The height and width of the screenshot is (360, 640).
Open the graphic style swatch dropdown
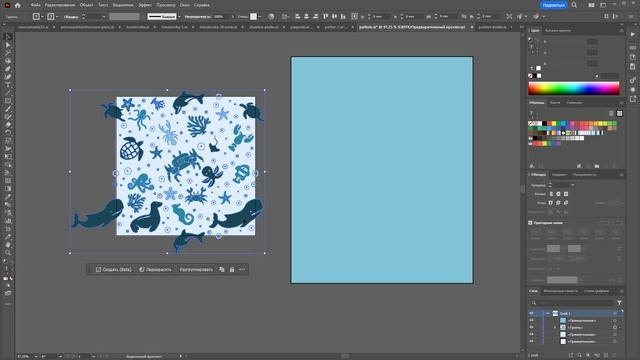[260, 17]
